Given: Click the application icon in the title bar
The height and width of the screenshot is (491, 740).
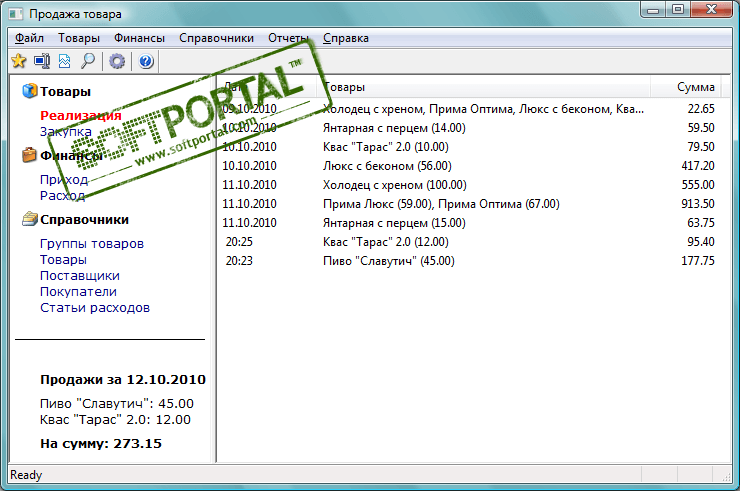Looking at the screenshot, I should [x=16, y=14].
